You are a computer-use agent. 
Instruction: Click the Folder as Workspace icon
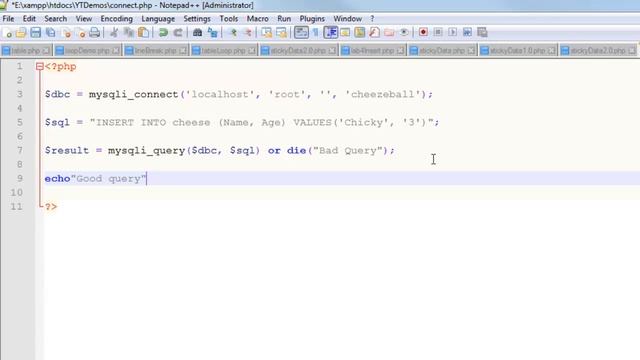(x=389, y=33)
